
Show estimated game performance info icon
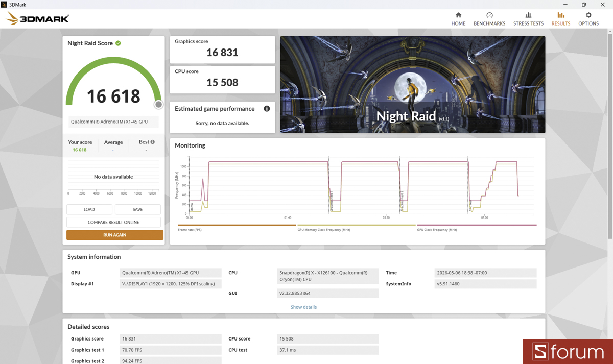[267, 109]
